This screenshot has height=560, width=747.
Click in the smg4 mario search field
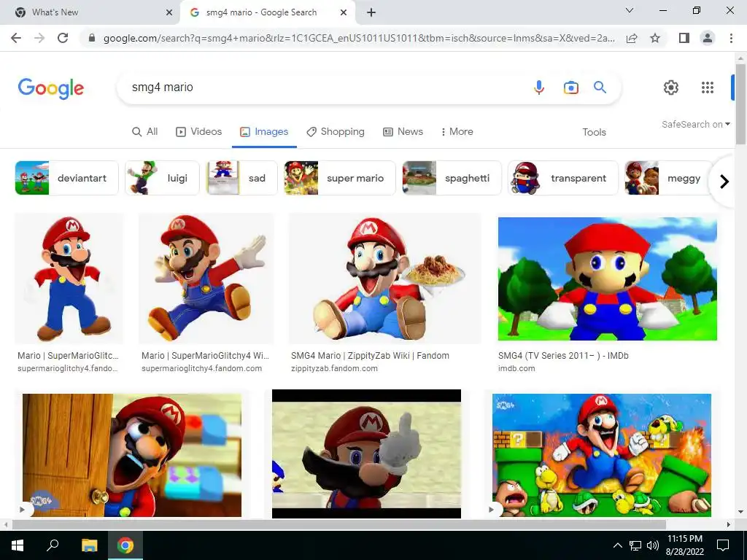[x=329, y=87]
